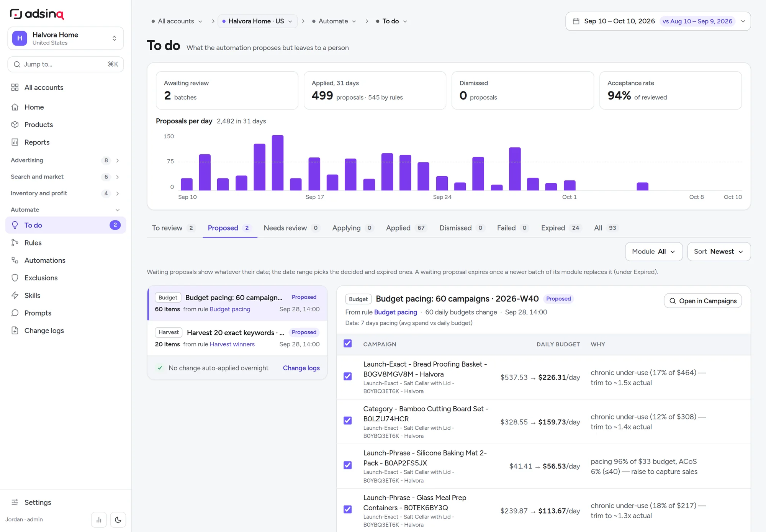The image size is (766, 532).
Task: Open the Sort Newest dropdown
Action: [719, 252]
